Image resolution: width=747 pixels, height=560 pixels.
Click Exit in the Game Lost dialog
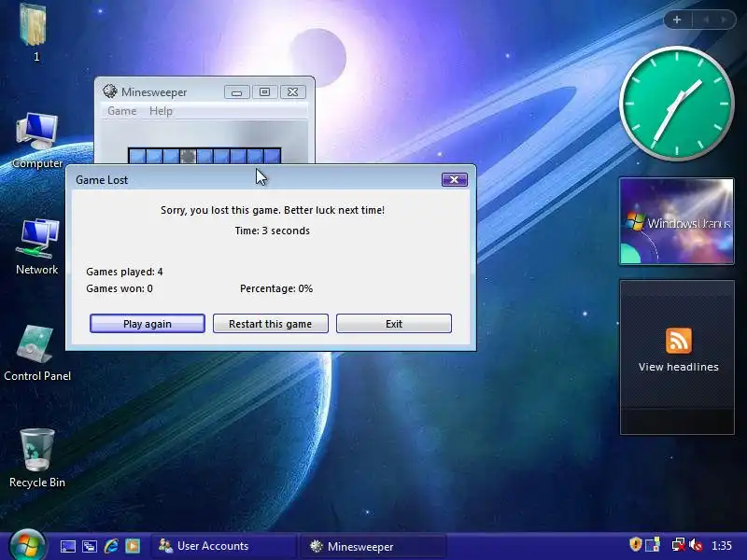point(393,324)
